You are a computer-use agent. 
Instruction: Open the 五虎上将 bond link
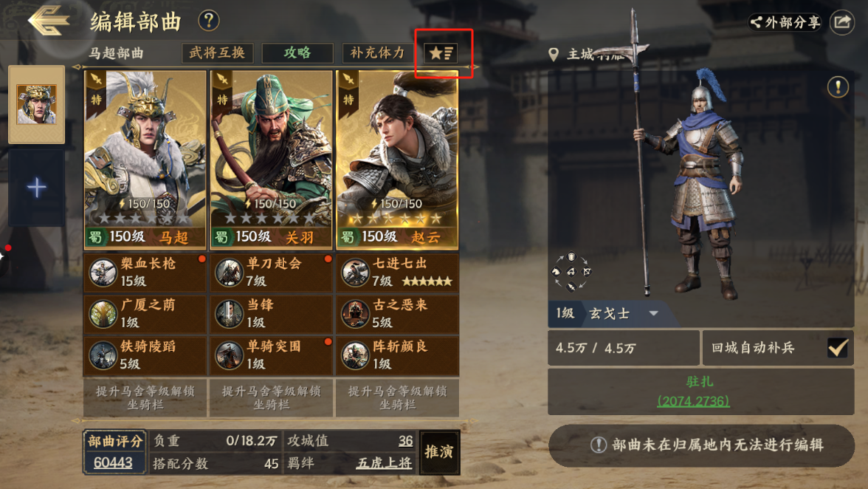coord(384,463)
